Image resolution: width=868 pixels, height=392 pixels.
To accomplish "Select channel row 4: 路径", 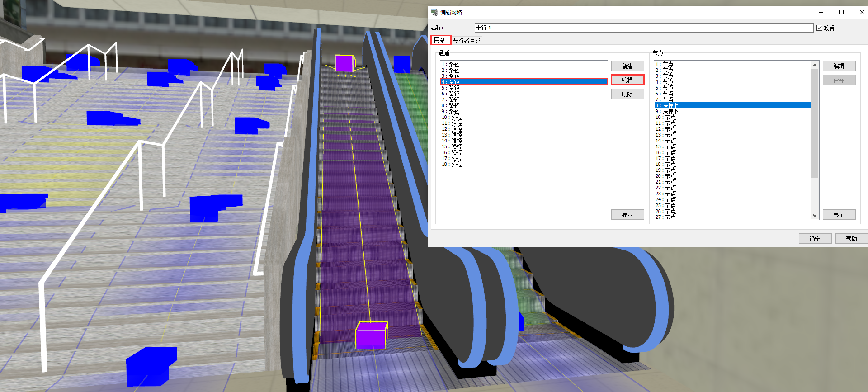I will (524, 82).
